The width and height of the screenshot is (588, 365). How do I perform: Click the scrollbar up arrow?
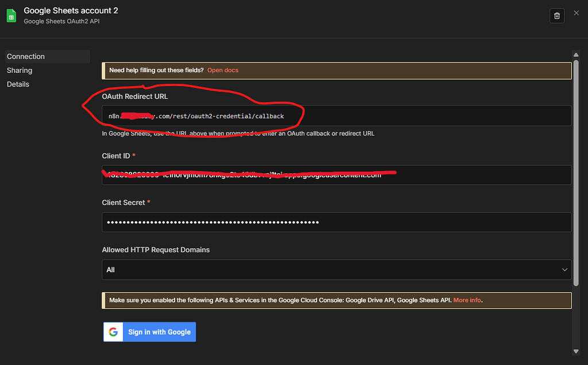576,55
